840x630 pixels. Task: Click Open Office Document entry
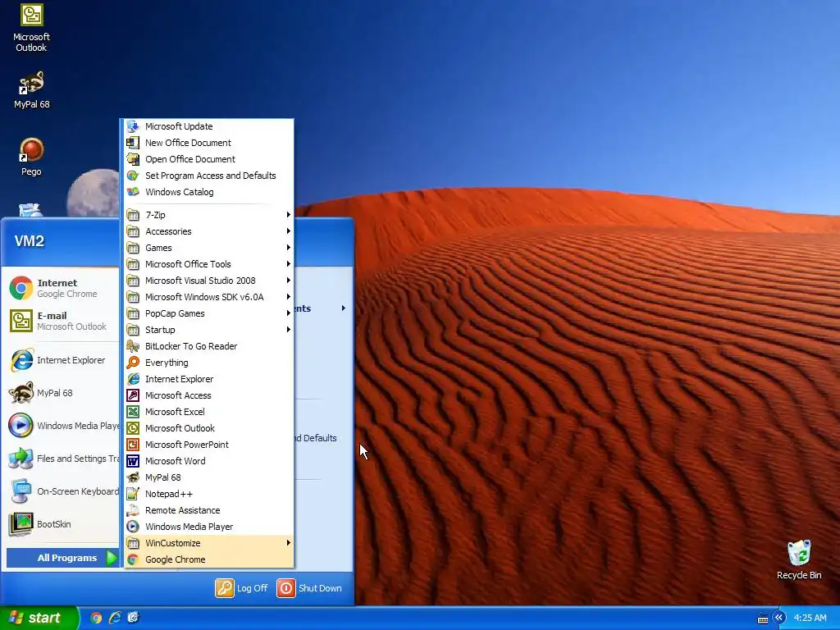209,159
